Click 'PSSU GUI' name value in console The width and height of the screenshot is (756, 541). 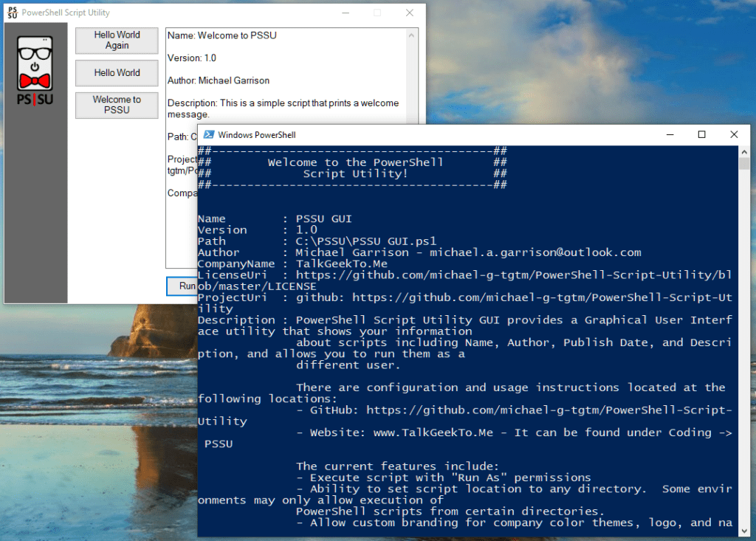323,219
